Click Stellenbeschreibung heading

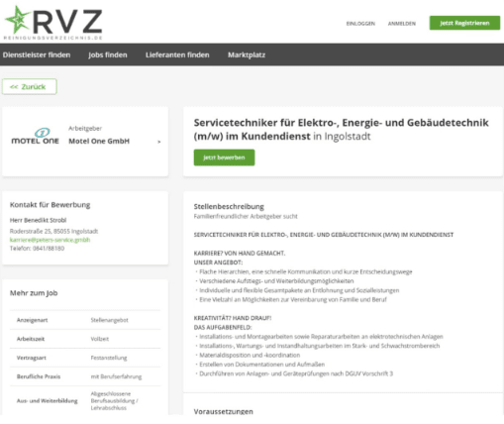(x=229, y=207)
